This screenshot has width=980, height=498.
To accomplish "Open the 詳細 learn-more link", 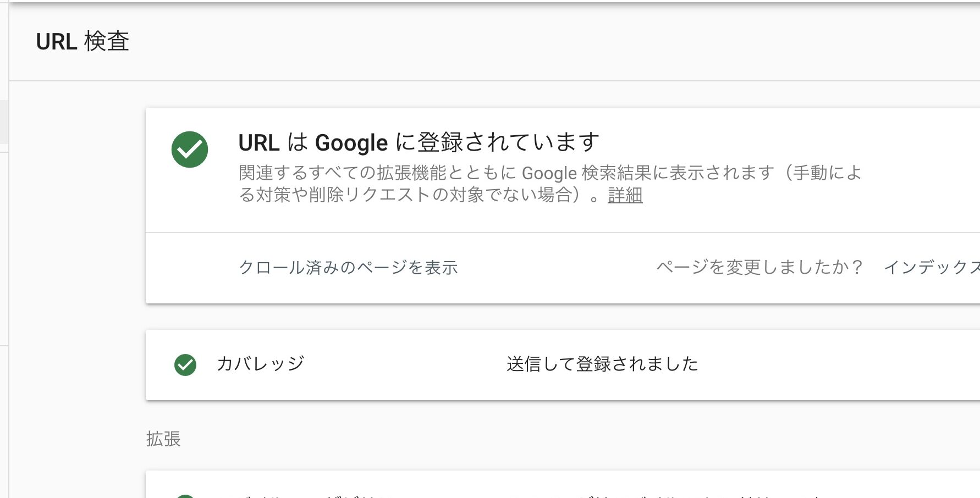I will click(x=625, y=195).
